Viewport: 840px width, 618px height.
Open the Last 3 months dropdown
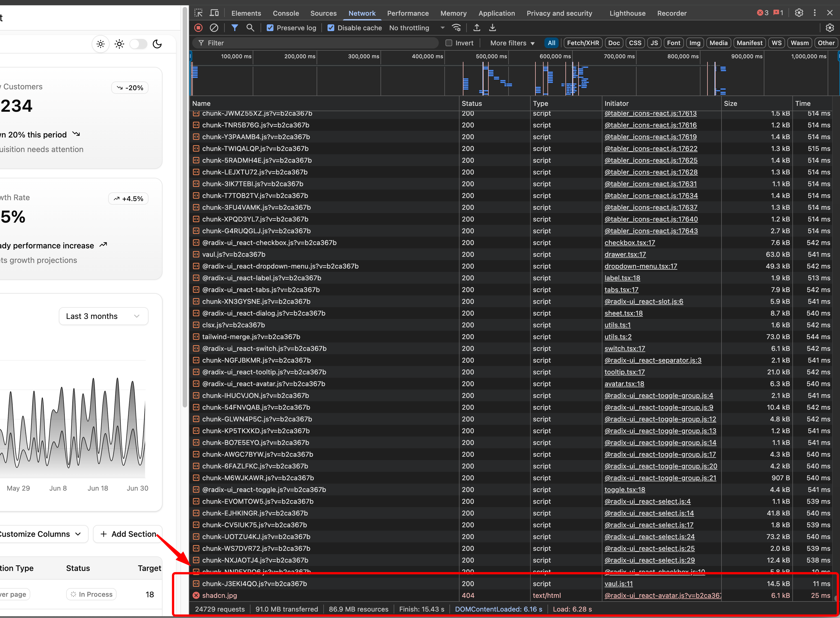point(103,316)
